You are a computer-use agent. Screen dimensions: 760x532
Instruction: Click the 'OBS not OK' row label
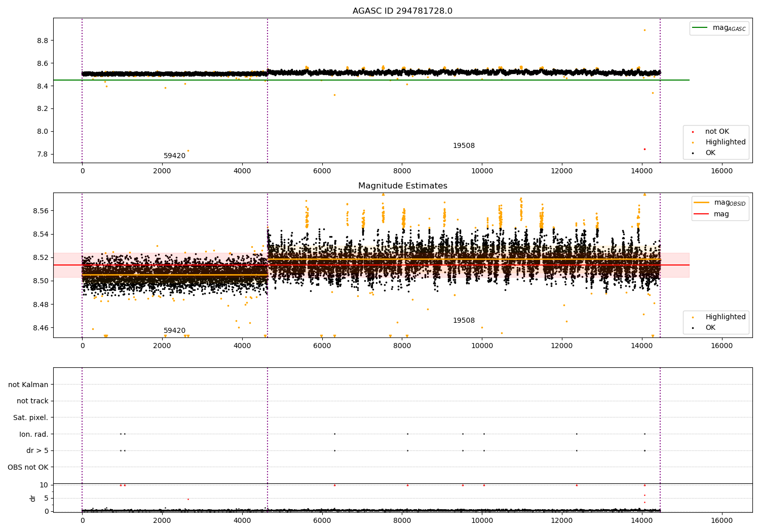click(x=28, y=467)
